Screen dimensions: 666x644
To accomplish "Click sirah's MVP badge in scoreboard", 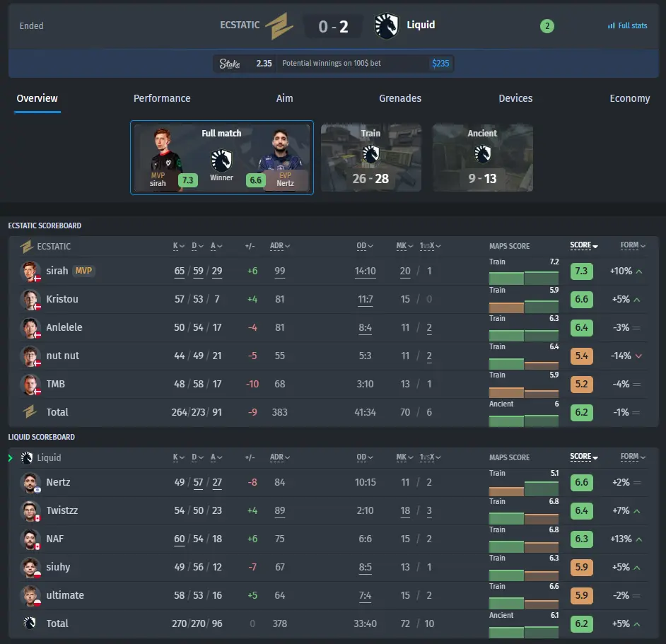I will tap(83, 271).
